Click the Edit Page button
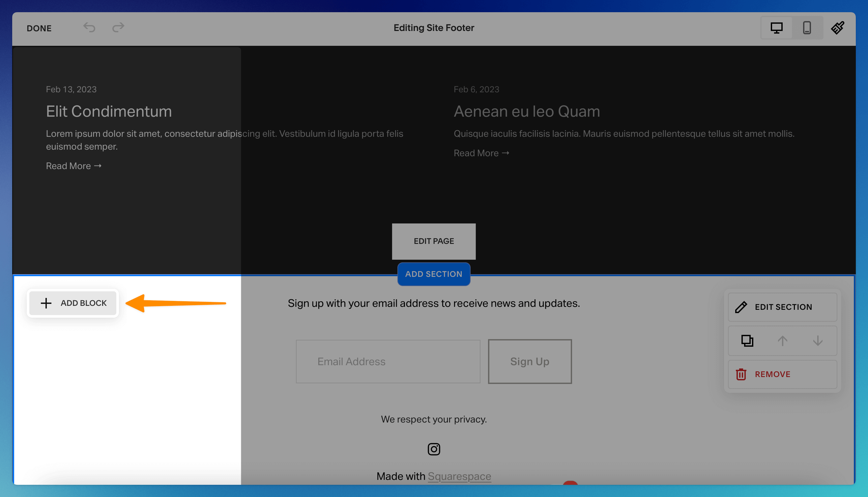Image resolution: width=868 pixels, height=497 pixels. click(x=434, y=241)
